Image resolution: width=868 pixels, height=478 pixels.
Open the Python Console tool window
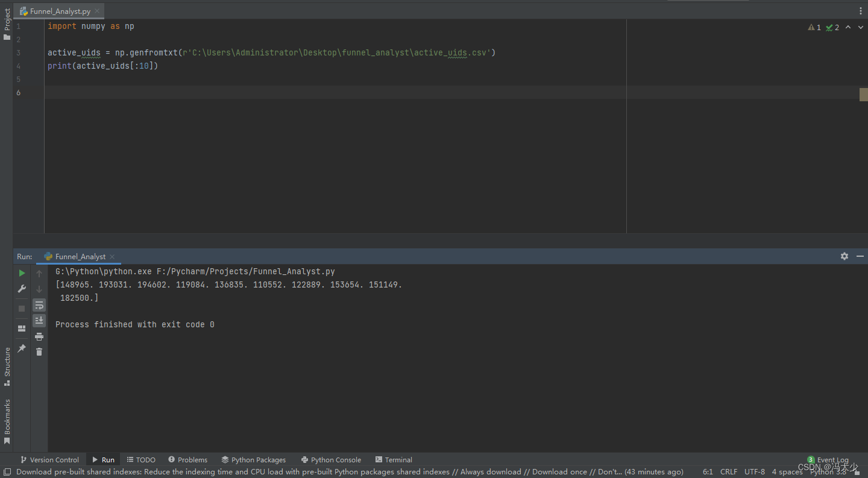(331, 459)
